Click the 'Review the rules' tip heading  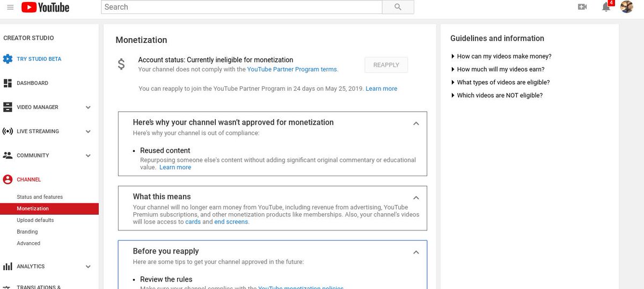(166, 279)
